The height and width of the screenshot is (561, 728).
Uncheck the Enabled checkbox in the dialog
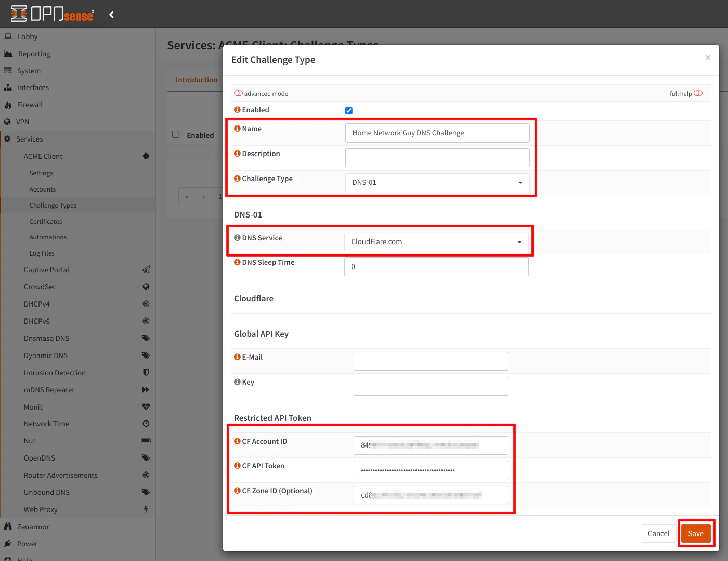349,111
